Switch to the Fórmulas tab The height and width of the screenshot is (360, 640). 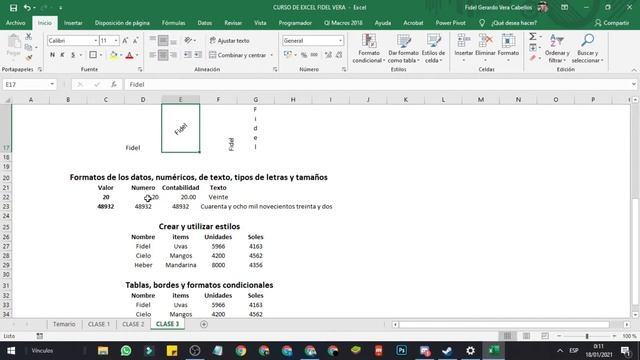coord(173,23)
